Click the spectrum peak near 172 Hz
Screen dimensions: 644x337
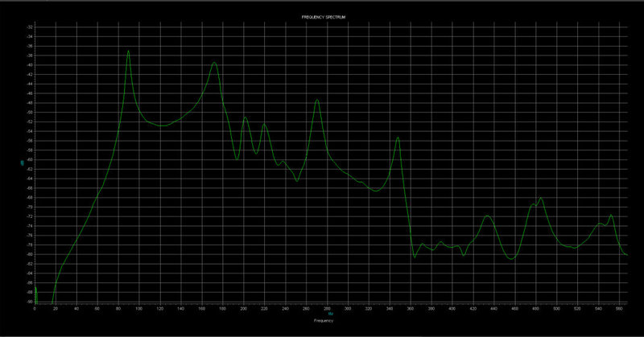(x=214, y=63)
